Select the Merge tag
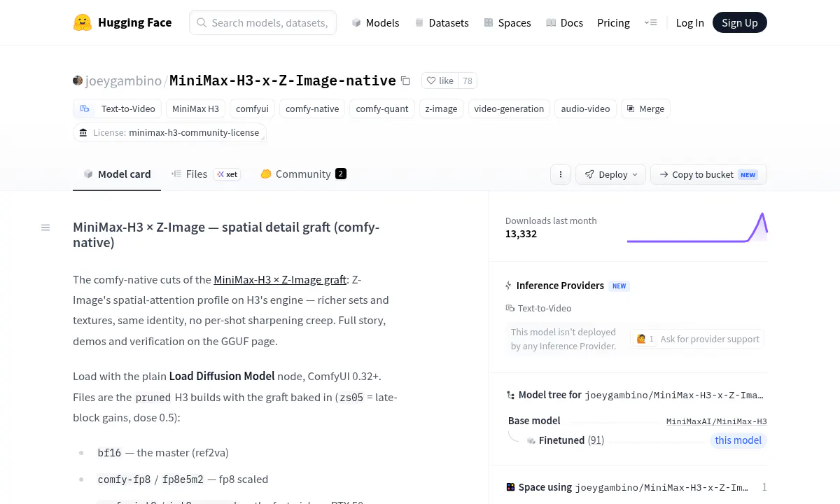This screenshot has height=504, width=840. (x=645, y=108)
